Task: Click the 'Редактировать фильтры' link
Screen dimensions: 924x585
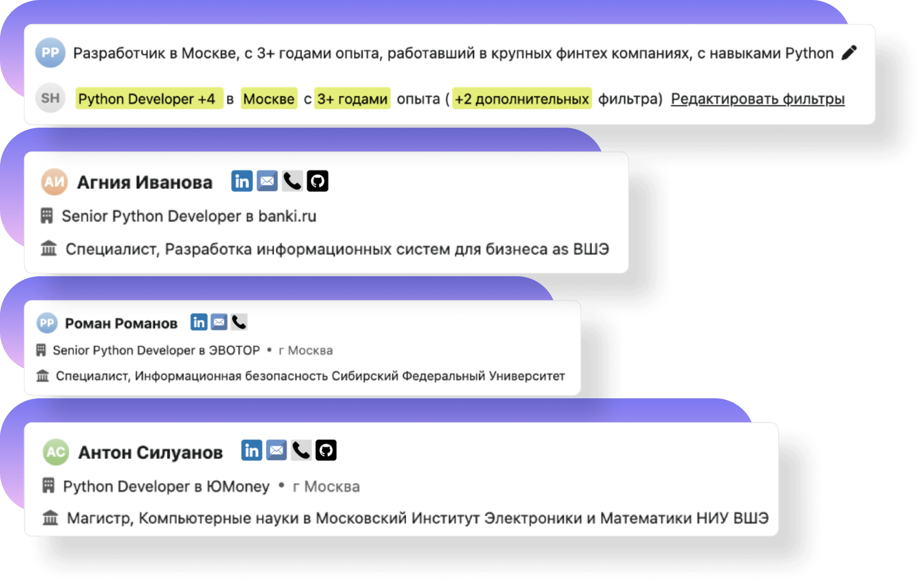Action: 757,99
